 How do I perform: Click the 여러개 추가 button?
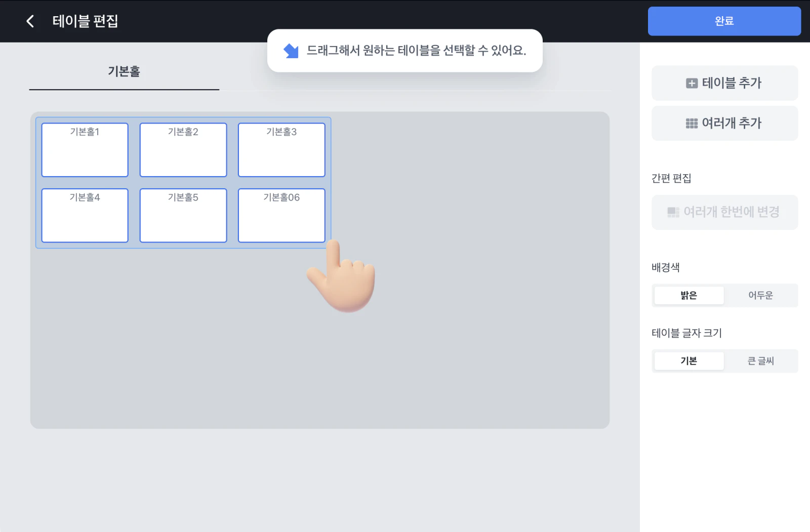coord(724,123)
